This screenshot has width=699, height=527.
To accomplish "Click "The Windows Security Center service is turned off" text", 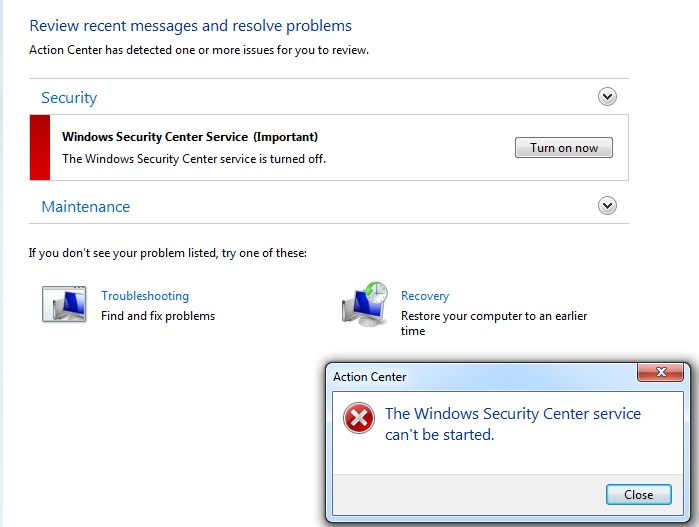I will [194, 159].
